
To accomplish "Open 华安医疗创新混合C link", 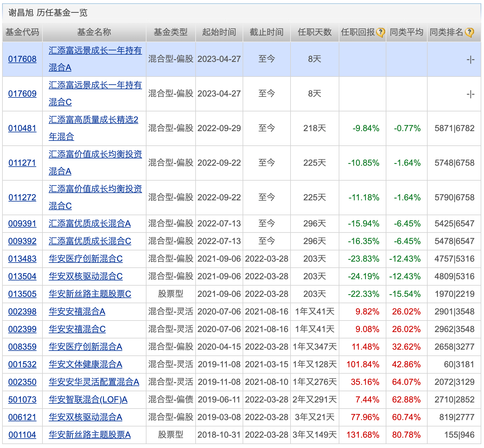I will pos(86,259).
